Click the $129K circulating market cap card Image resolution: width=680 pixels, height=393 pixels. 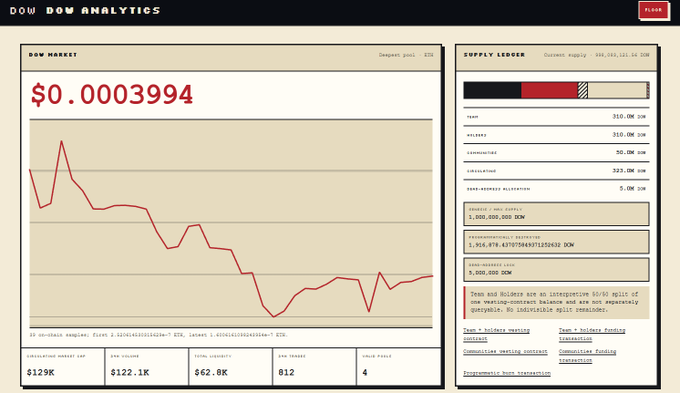click(63, 367)
